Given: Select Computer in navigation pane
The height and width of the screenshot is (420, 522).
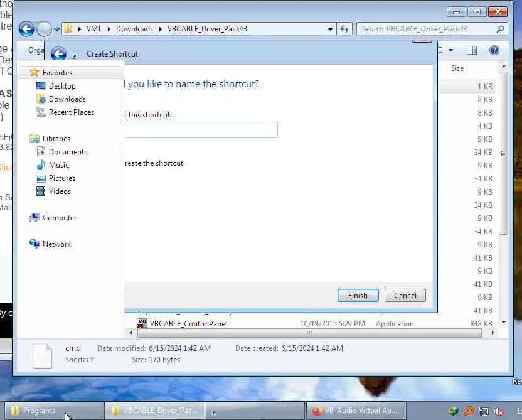Looking at the screenshot, I should click(60, 218).
